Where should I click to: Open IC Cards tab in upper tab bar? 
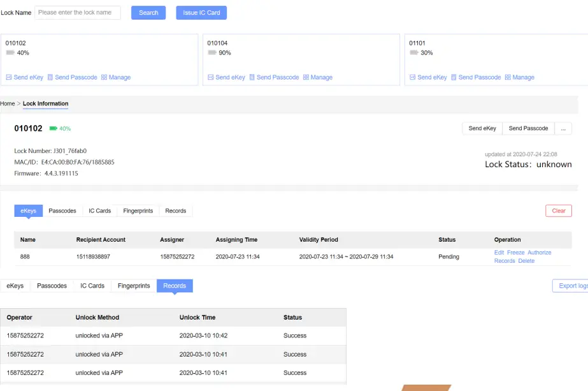[99, 210]
